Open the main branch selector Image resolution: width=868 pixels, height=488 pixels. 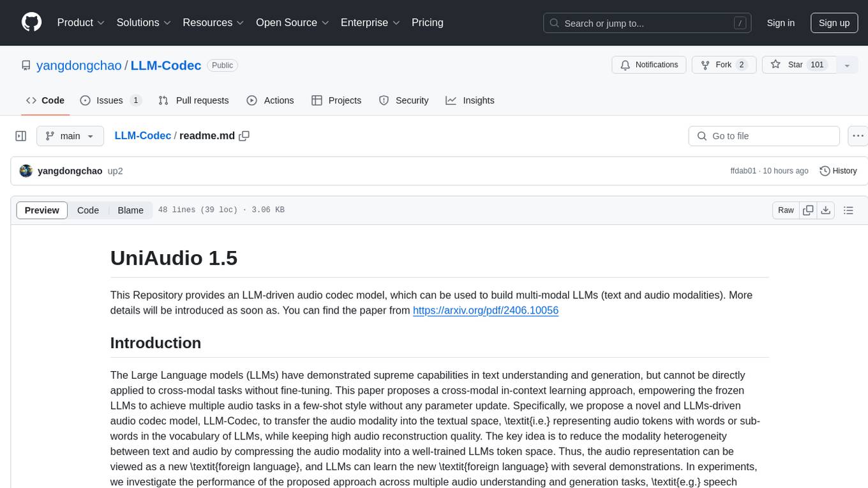70,136
